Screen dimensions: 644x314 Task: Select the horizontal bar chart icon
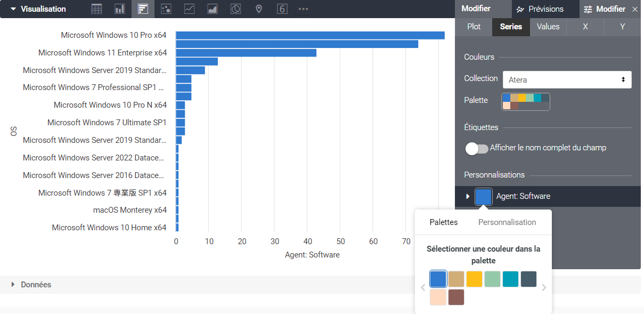point(143,9)
